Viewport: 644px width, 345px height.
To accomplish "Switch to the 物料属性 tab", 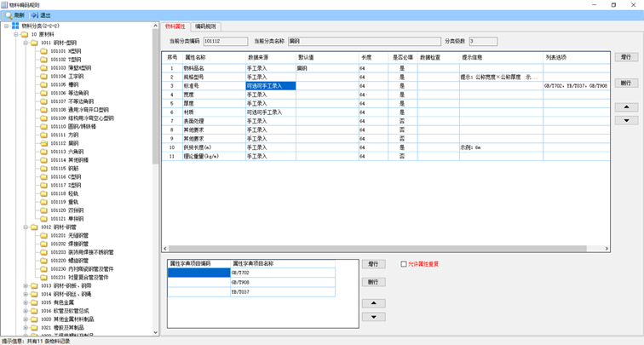I will (x=175, y=26).
